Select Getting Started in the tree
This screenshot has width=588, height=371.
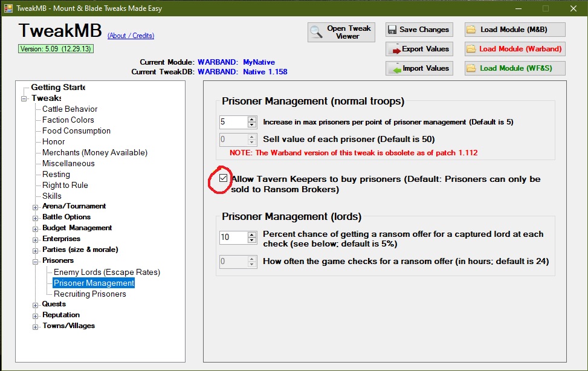tap(58, 87)
